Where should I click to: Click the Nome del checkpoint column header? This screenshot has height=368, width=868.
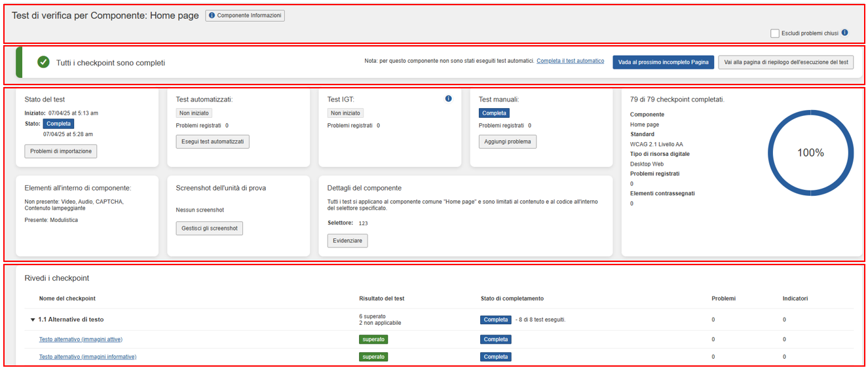[67, 299]
